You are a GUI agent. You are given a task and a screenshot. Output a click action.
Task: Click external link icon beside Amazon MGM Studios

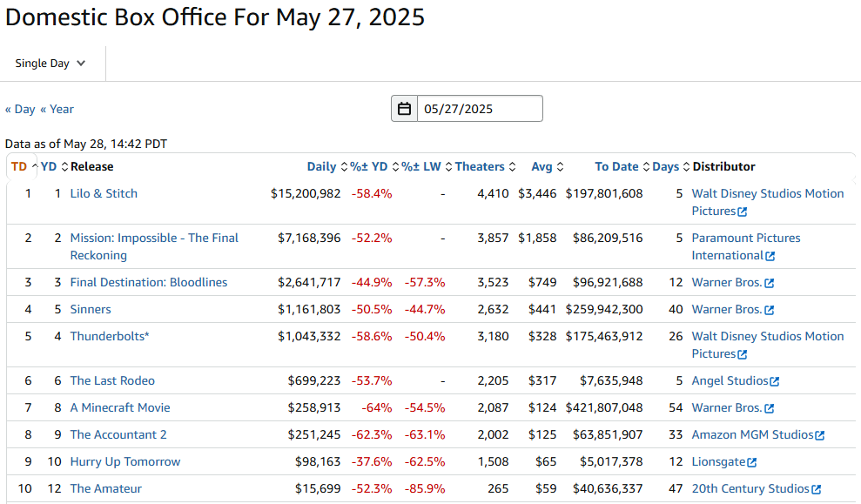point(820,435)
